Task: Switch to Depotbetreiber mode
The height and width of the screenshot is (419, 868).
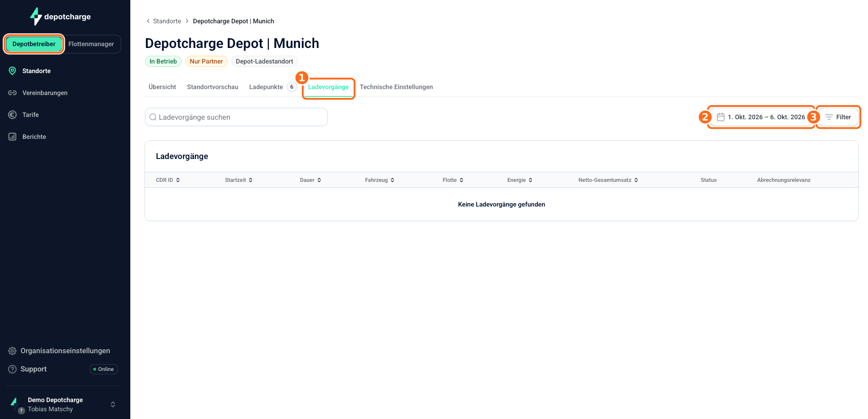Action: [34, 44]
